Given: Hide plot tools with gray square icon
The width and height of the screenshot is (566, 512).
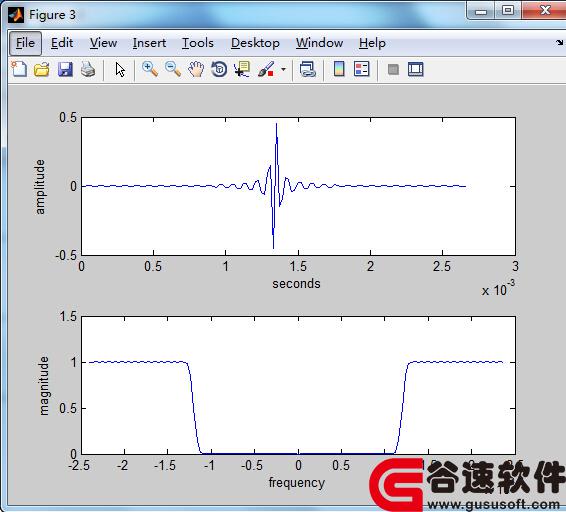Looking at the screenshot, I should (393, 69).
